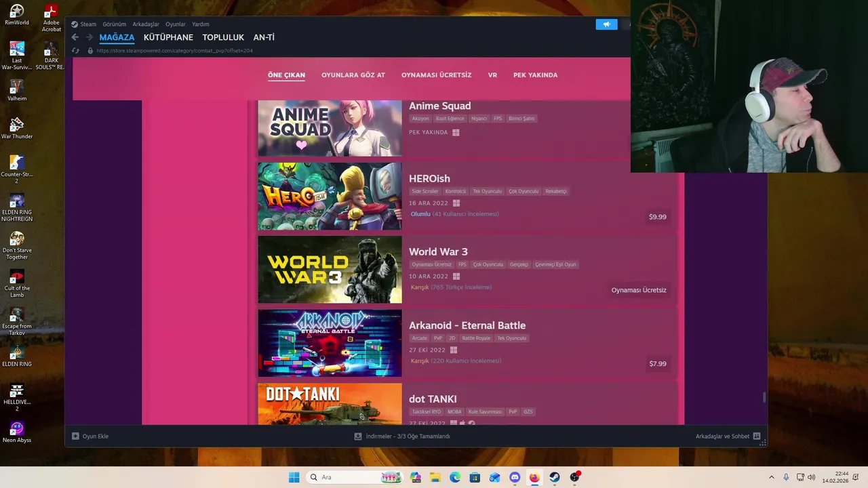Image resolution: width=868 pixels, height=488 pixels.
Task: Open the World War 3 game thumbnail
Action: point(330,269)
